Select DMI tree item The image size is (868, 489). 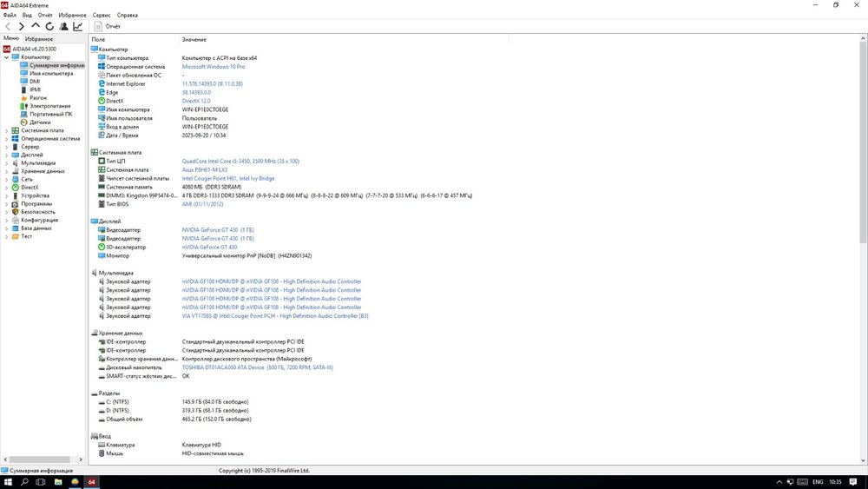[x=35, y=82]
